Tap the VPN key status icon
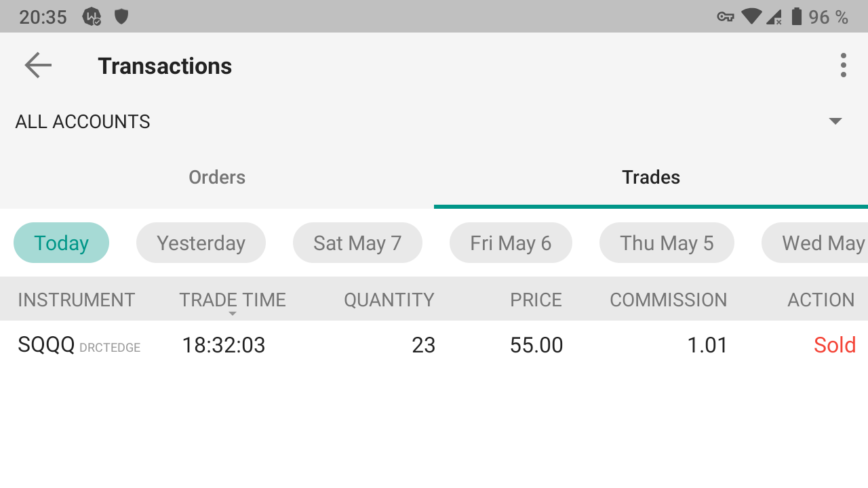 click(726, 17)
